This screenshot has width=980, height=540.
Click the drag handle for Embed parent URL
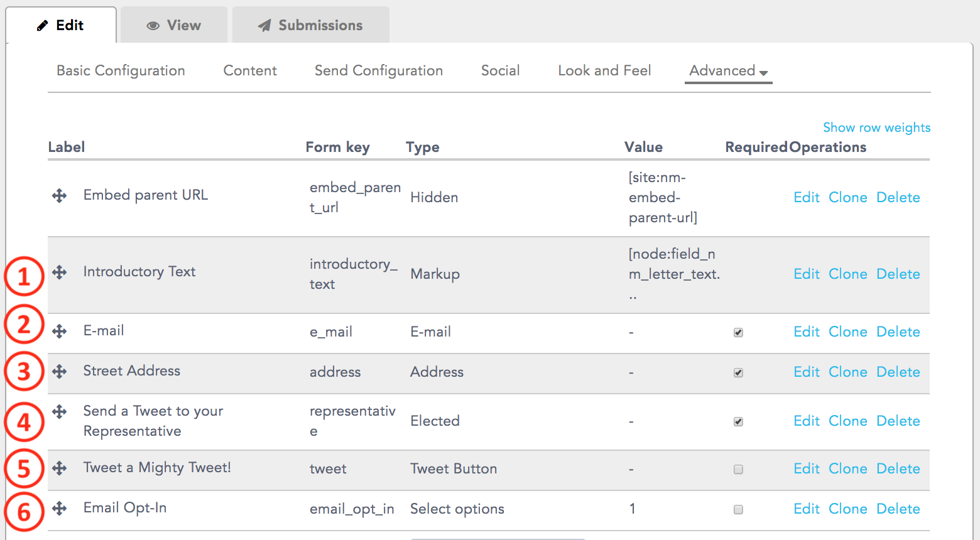(59, 196)
